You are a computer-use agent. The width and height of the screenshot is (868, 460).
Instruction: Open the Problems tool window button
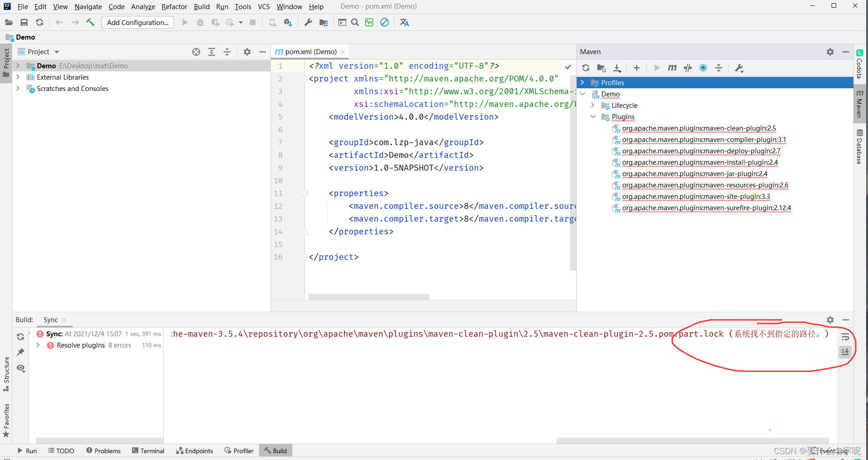tap(103, 450)
